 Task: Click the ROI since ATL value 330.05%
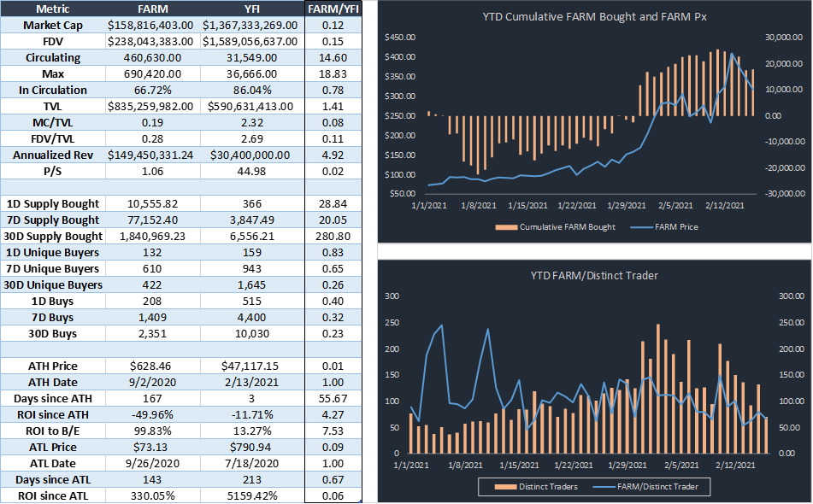tap(149, 495)
